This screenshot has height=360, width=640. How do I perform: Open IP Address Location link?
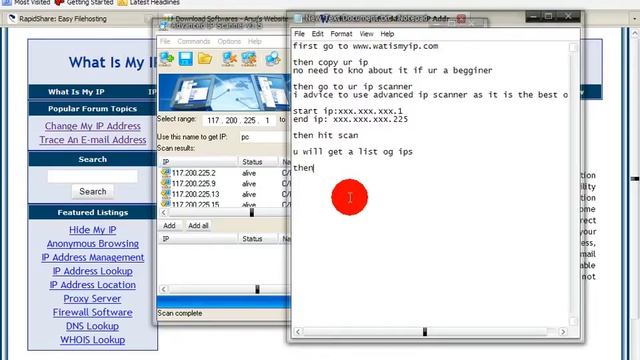coord(93,285)
